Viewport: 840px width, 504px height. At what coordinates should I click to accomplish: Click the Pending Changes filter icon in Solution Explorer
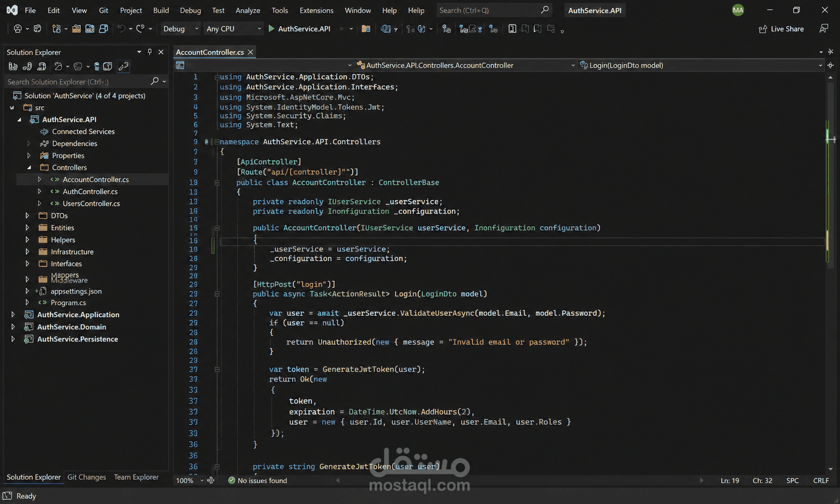58,66
